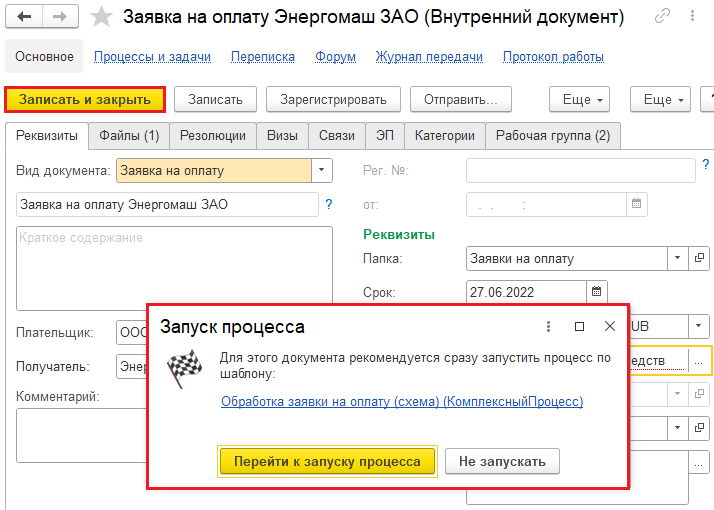
Task: Open help question mark beside Рег. № field
Action: pos(706,164)
